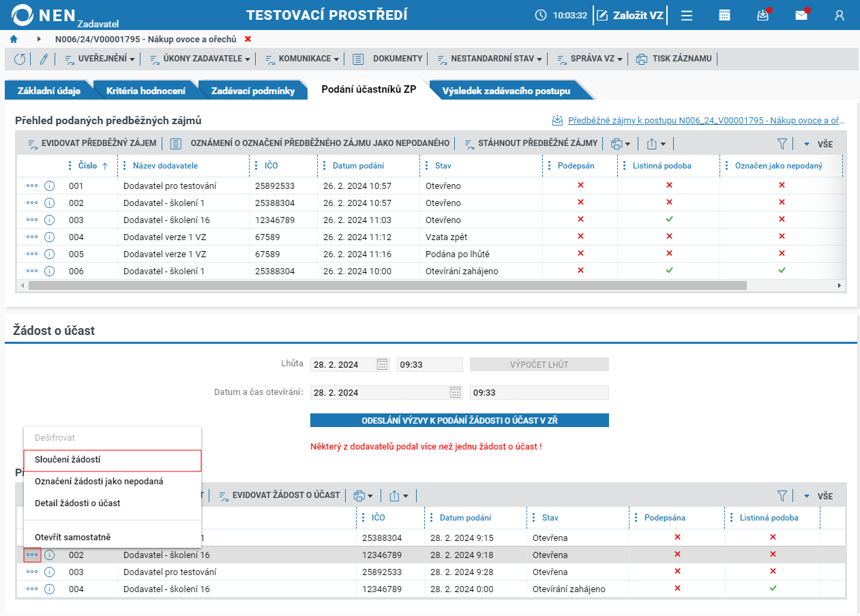The width and height of the screenshot is (860, 616).
Task: Switch to the Zadávací podmínky tab
Action: coord(253,90)
